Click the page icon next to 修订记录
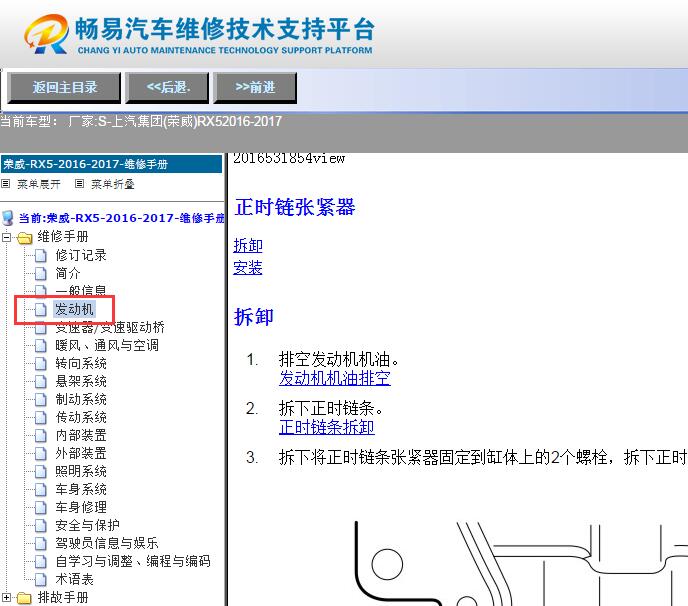688x606 pixels. (x=40, y=255)
